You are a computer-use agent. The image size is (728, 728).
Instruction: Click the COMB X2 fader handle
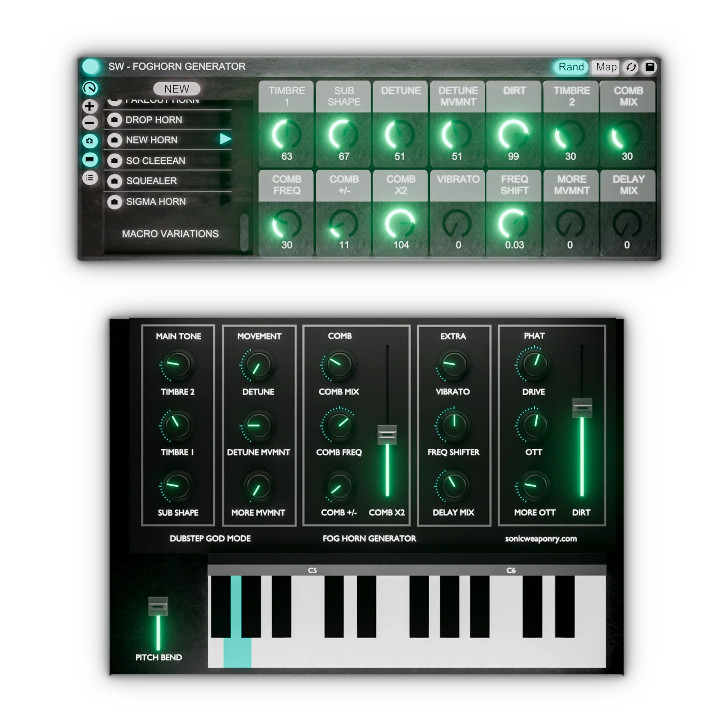[387, 434]
